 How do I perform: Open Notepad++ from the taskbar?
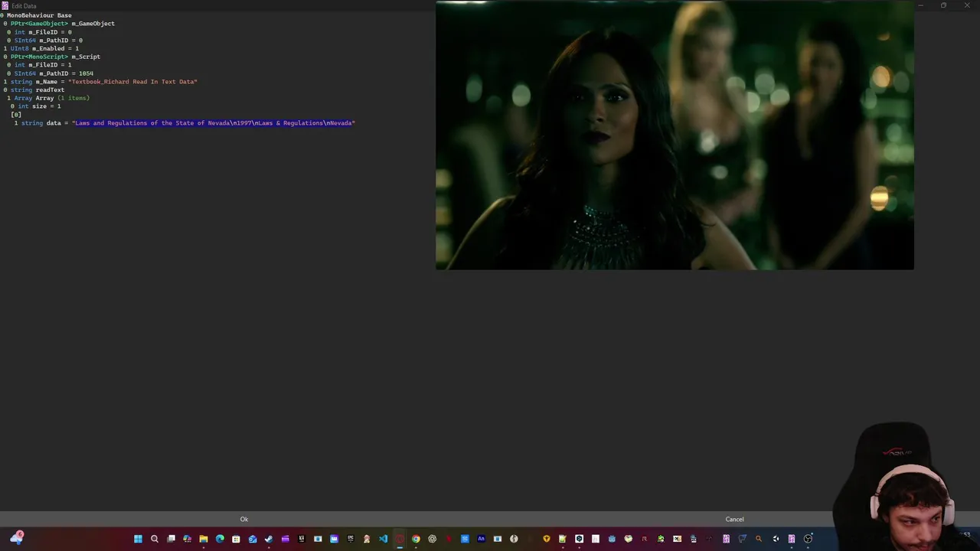[563, 539]
